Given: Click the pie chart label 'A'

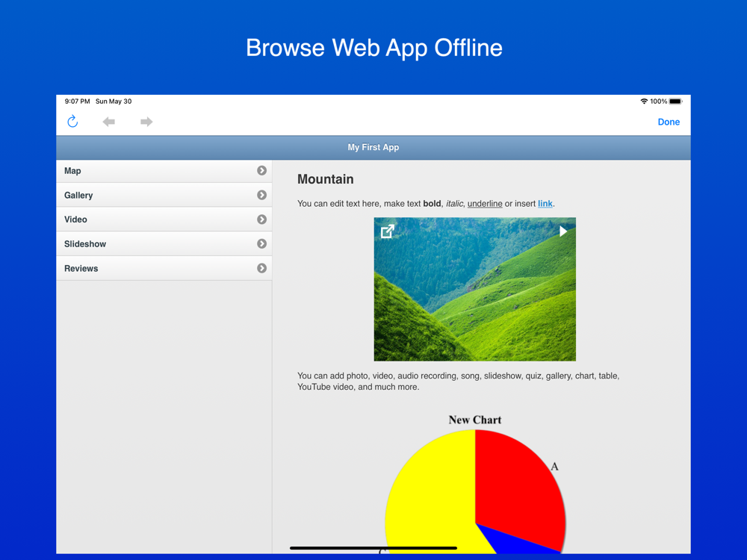Looking at the screenshot, I should 554,467.
